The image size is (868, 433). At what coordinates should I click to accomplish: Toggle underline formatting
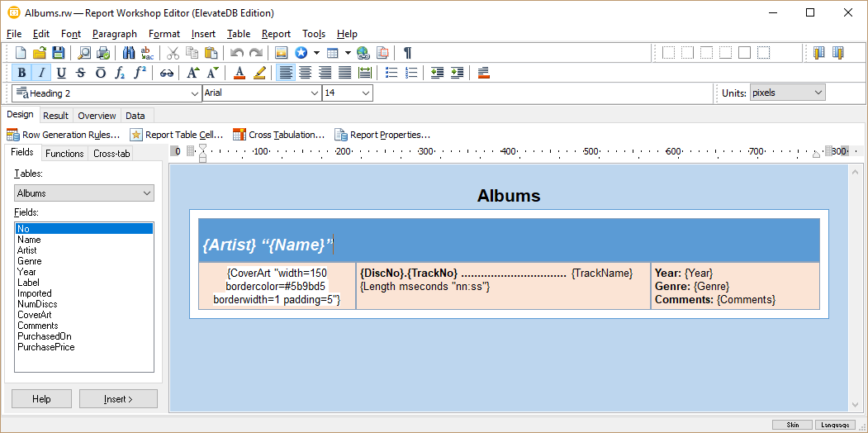61,73
